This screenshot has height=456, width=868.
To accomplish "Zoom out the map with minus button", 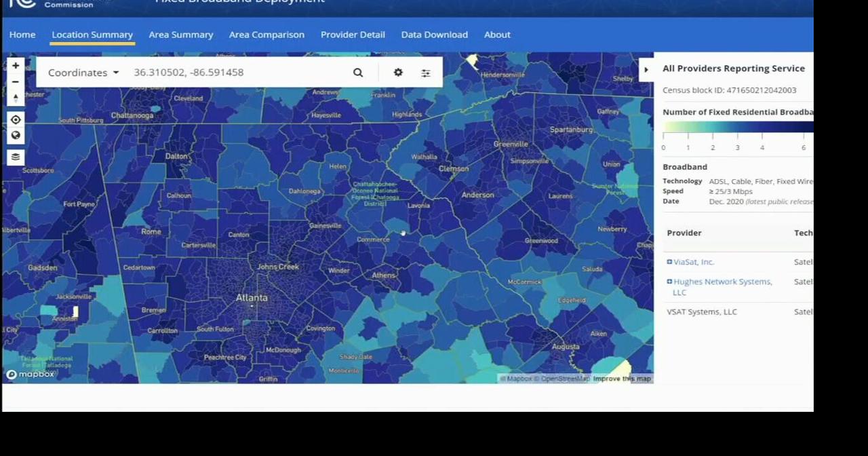I will (16, 82).
